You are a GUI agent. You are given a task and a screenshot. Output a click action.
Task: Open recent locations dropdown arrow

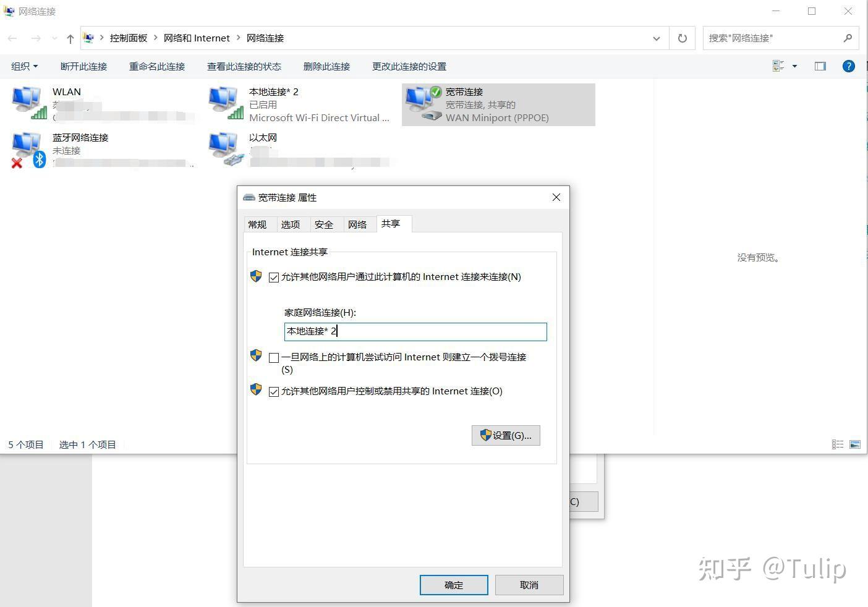54,38
